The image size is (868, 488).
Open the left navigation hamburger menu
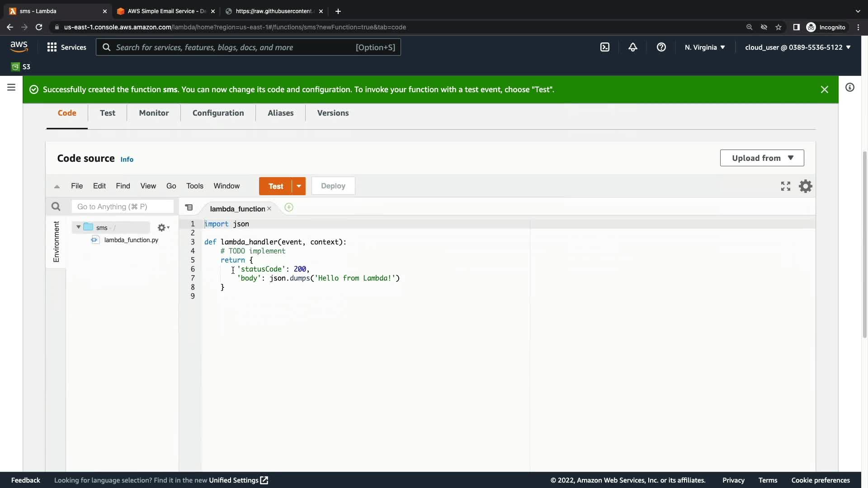(x=11, y=87)
